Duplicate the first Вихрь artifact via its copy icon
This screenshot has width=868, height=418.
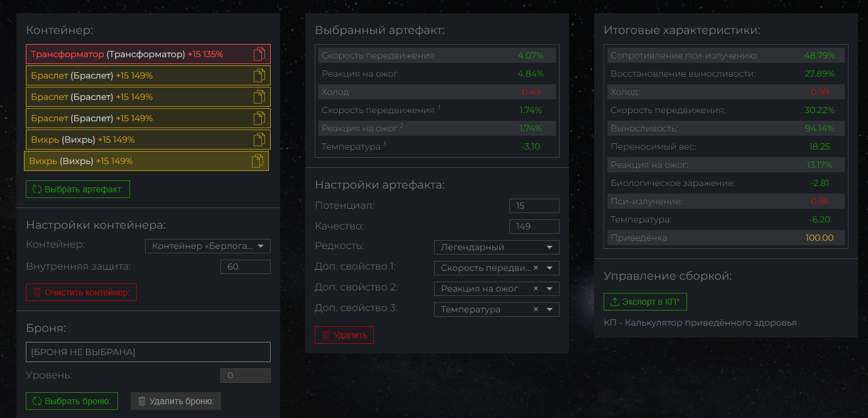[x=259, y=140]
